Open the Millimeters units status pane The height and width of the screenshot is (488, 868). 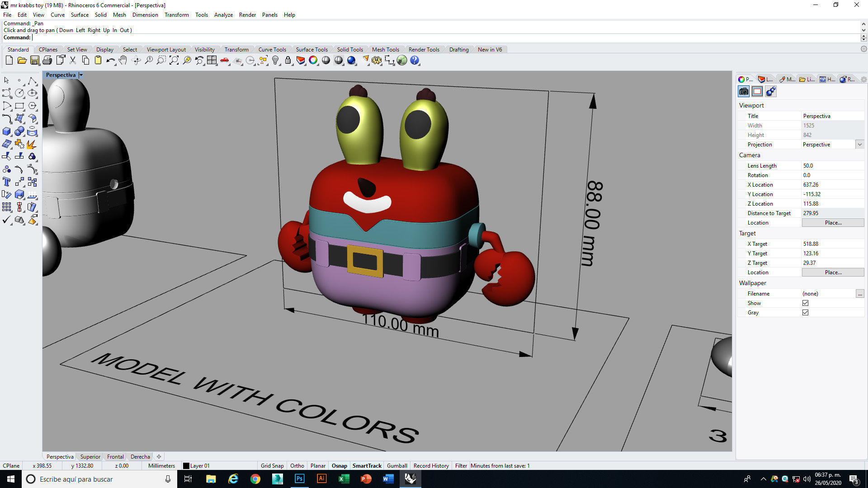(161, 466)
